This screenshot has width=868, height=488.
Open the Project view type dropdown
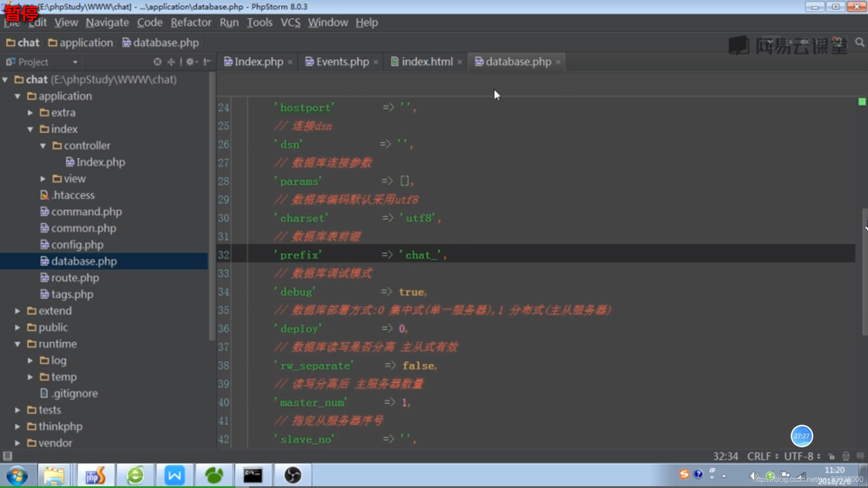[x=75, y=62]
